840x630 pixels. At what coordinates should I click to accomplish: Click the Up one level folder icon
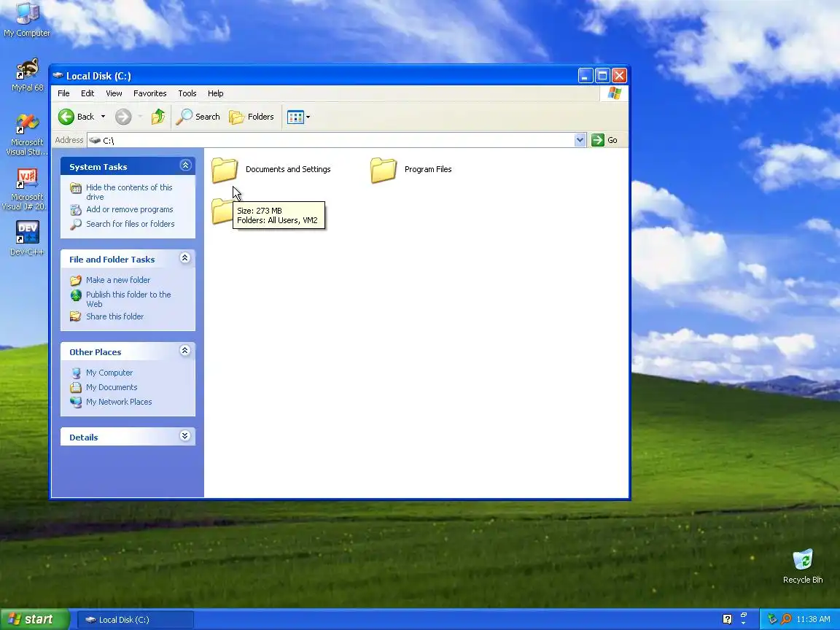tap(158, 117)
